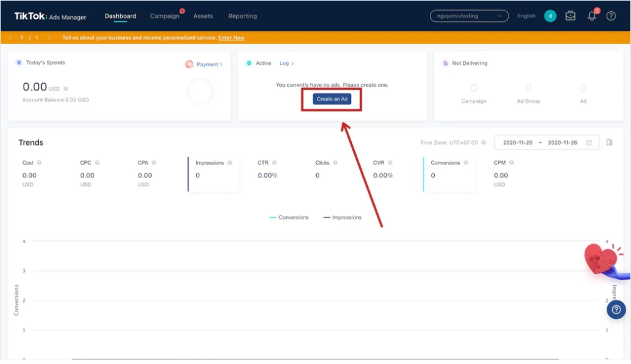The height and width of the screenshot is (364, 631).
Task: Click the info icon next to Impressions
Action: click(230, 163)
